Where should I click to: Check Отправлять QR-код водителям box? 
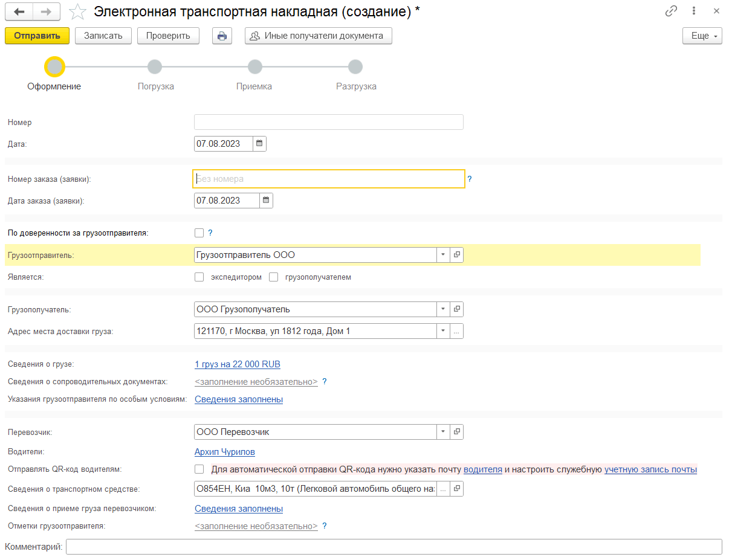click(199, 469)
